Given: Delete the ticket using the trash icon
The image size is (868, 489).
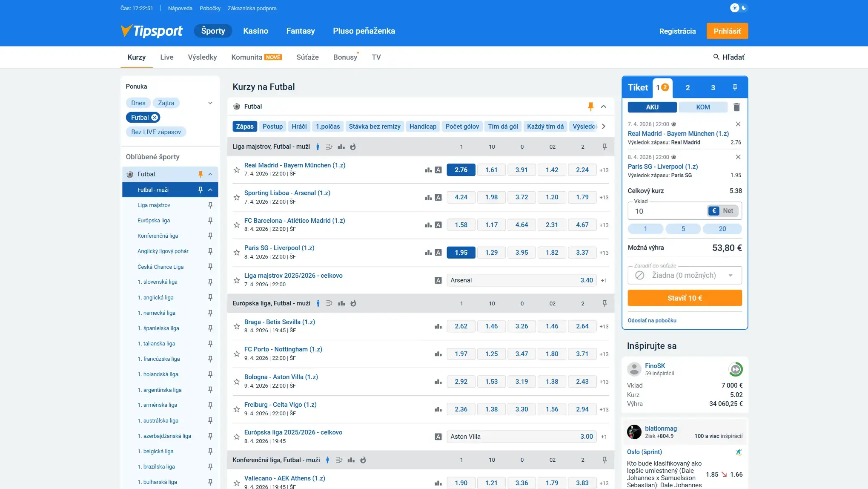Looking at the screenshot, I should (x=737, y=107).
